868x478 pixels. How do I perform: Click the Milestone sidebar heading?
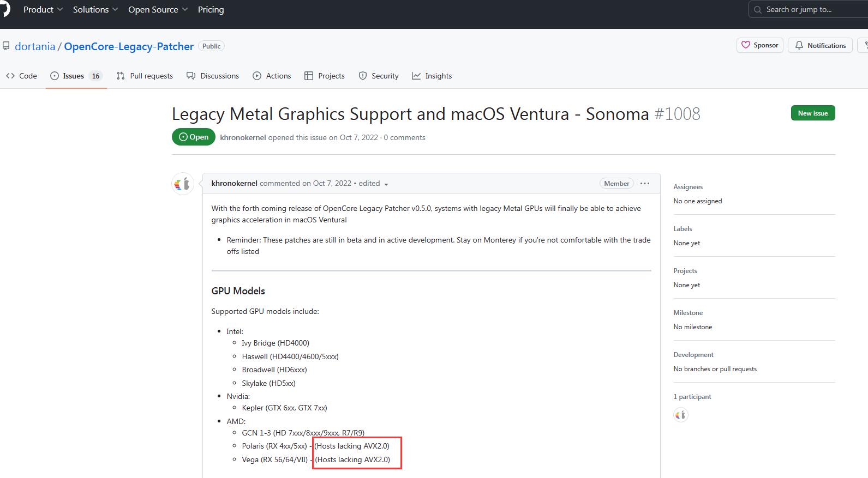pyautogui.click(x=688, y=313)
